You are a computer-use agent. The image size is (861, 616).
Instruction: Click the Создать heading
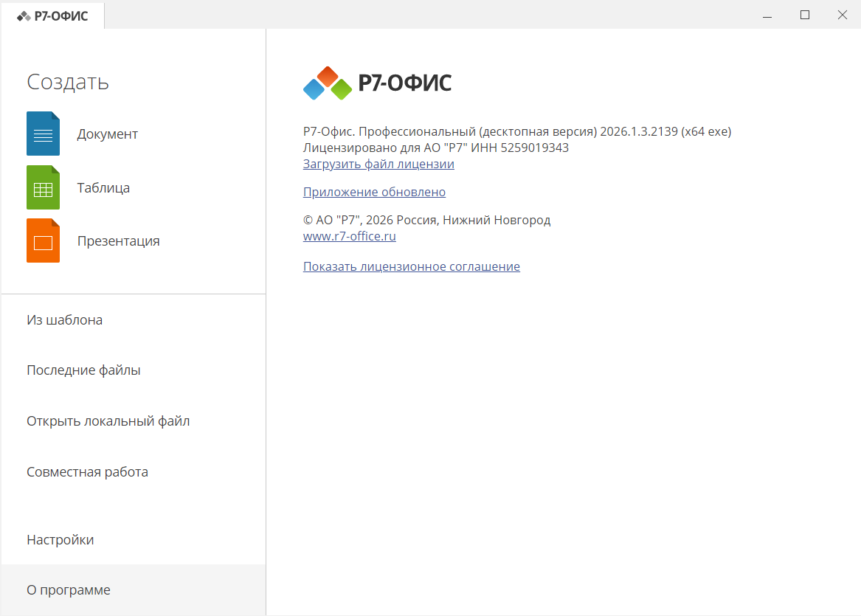pos(68,82)
